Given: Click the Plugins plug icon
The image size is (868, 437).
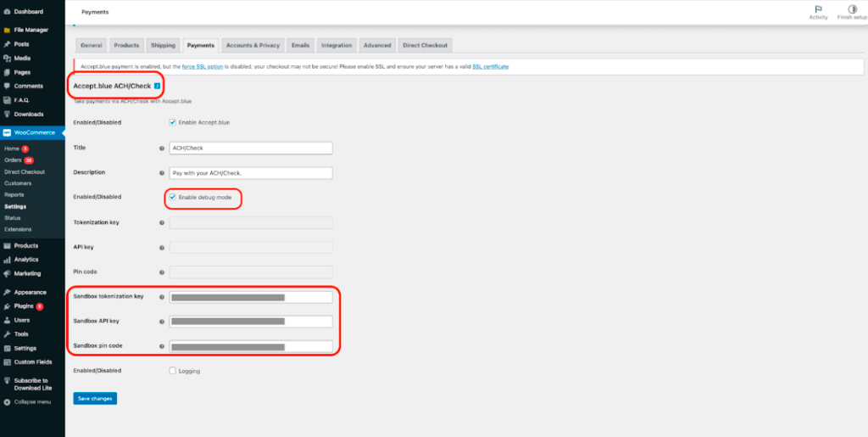Looking at the screenshot, I should pos(7,305).
